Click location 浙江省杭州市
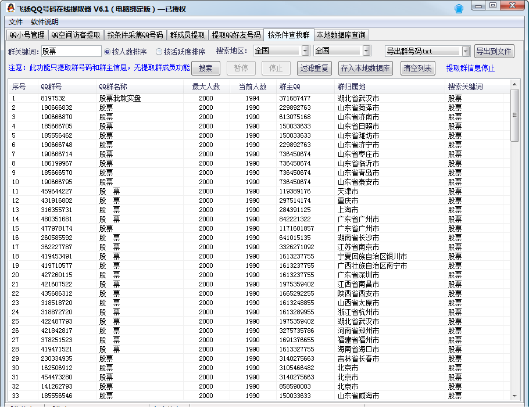Image resolution: width=529 pixels, height=420 pixels. point(358,312)
